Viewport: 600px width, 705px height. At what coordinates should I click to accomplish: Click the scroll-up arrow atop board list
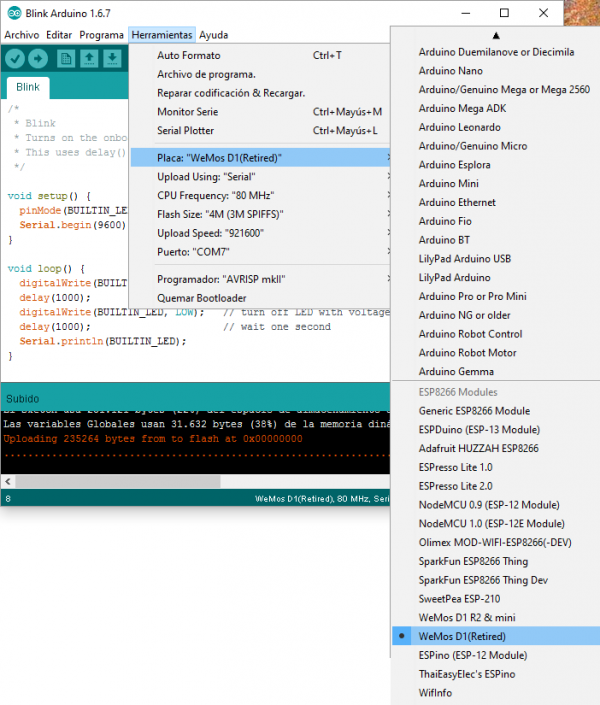click(x=496, y=35)
